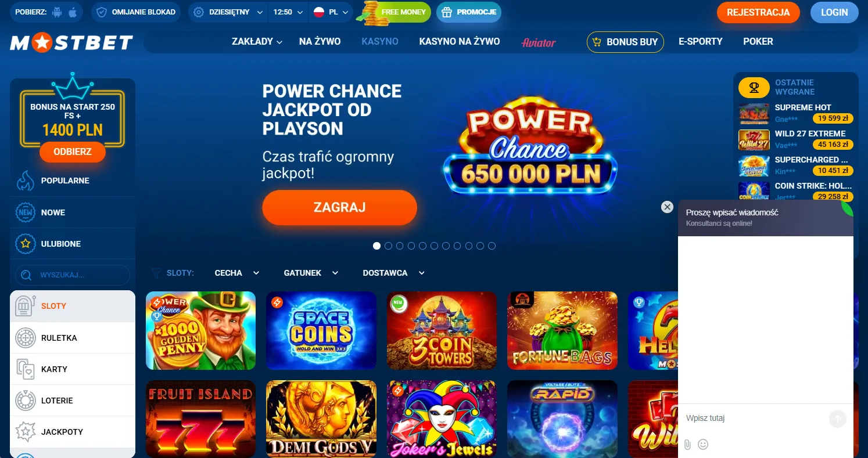Go to the Poker menu item
Image resolution: width=868 pixels, height=458 pixels.
point(758,42)
